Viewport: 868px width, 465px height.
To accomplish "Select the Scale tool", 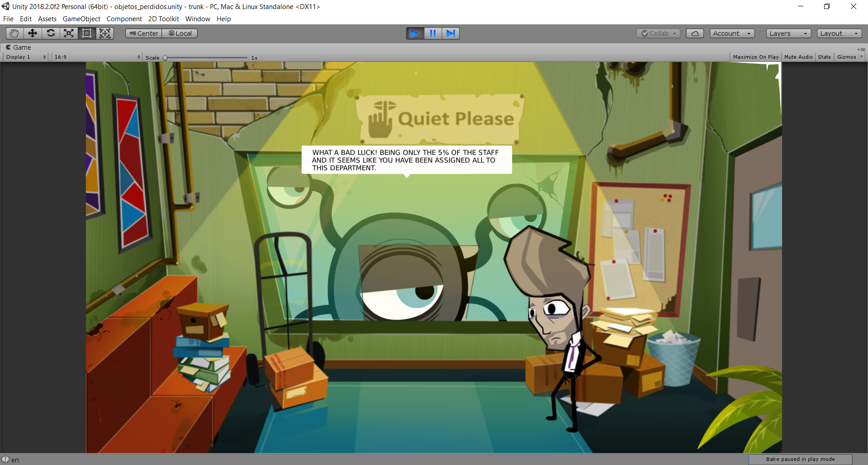I will click(69, 33).
